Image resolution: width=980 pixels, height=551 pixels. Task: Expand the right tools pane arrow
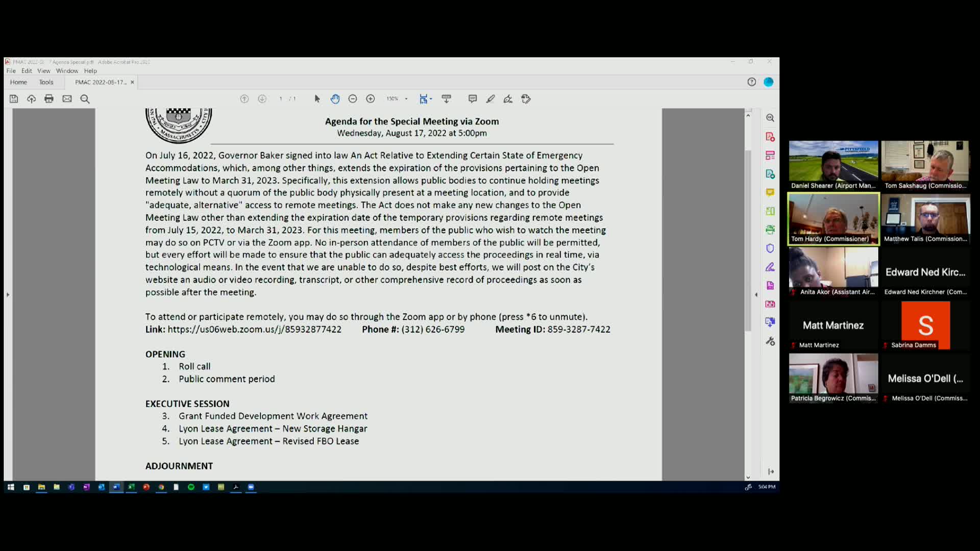pyautogui.click(x=771, y=471)
